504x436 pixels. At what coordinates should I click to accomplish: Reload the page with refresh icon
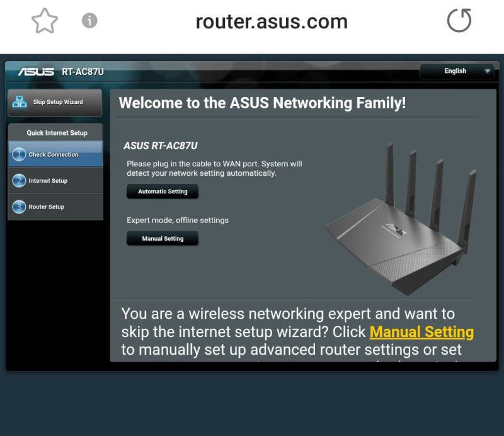pyautogui.click(x=459, y=20)
